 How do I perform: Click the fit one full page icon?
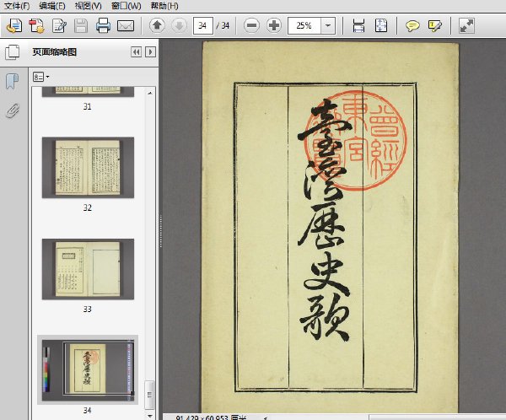[x=381, y=25]
